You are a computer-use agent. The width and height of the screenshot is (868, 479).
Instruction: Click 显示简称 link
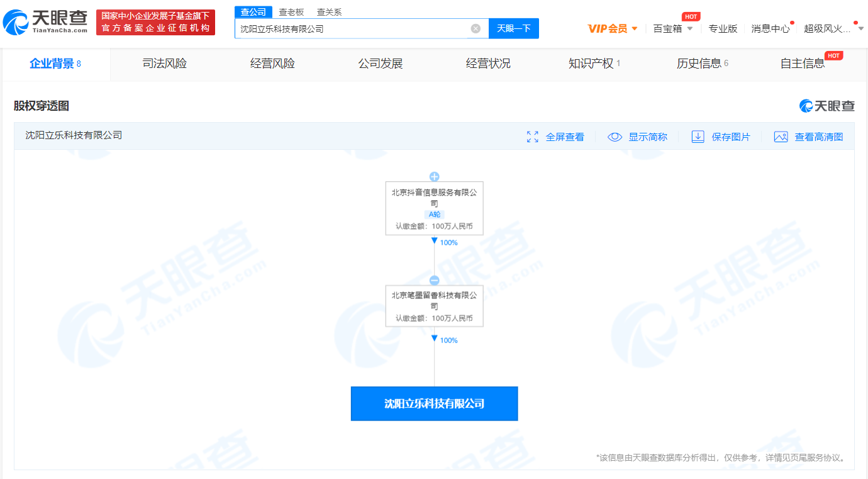coord(648,137)
